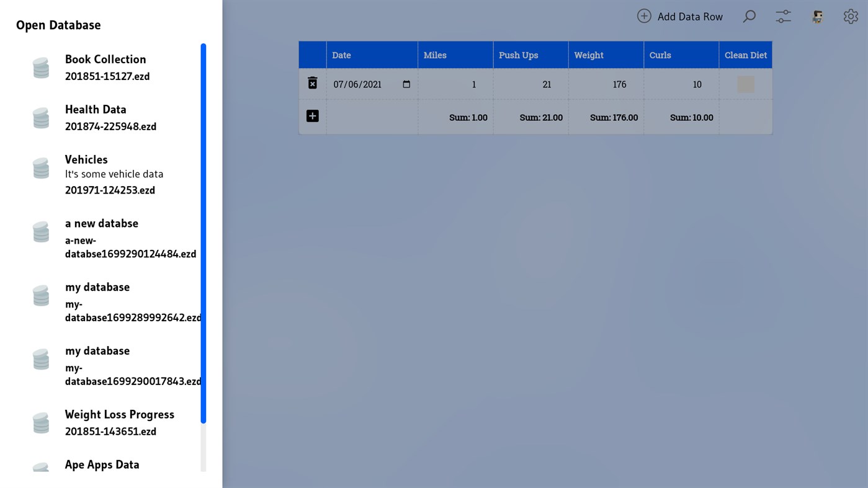The image size is (868, 488).
Task: Toggle the Clean Diet checkbox
Action: pyautogui.click(x=745, y=84)
